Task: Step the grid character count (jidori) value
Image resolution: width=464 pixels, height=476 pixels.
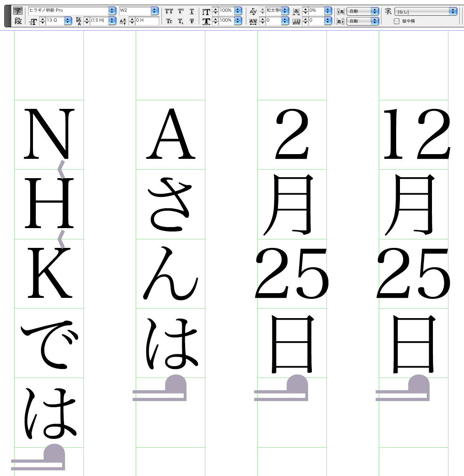Action: click(305, 21)
